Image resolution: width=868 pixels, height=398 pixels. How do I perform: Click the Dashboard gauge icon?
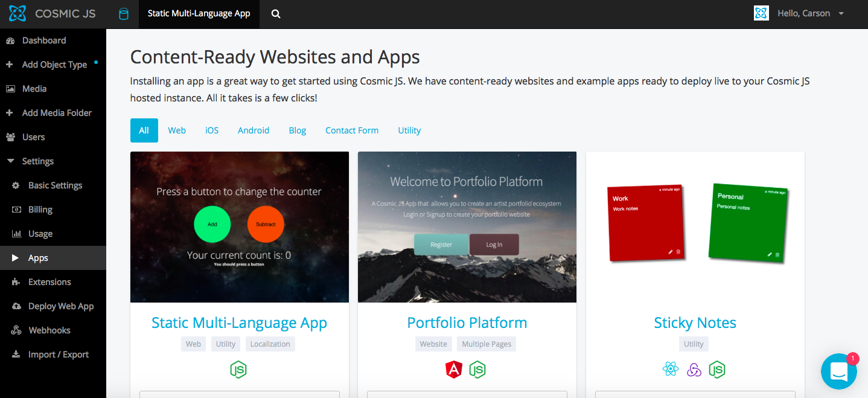pyautogui.click(x=10, y=40)
